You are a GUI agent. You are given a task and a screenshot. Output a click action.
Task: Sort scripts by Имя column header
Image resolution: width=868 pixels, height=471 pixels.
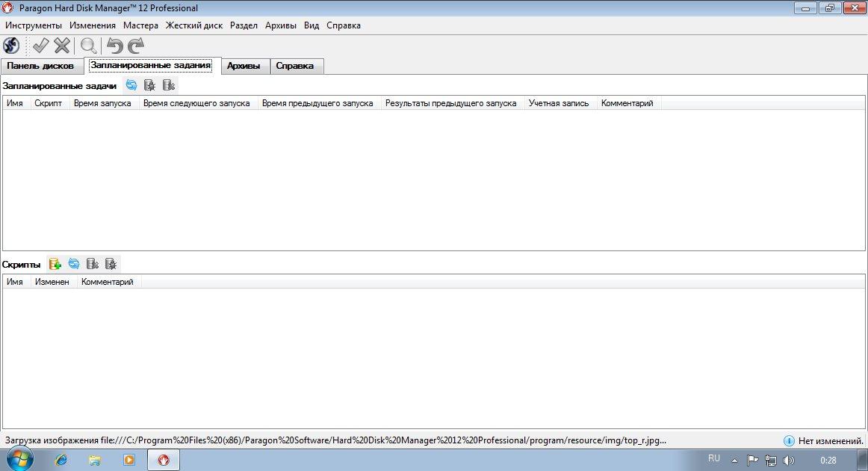pyautogui.click(x=15, y=282)
